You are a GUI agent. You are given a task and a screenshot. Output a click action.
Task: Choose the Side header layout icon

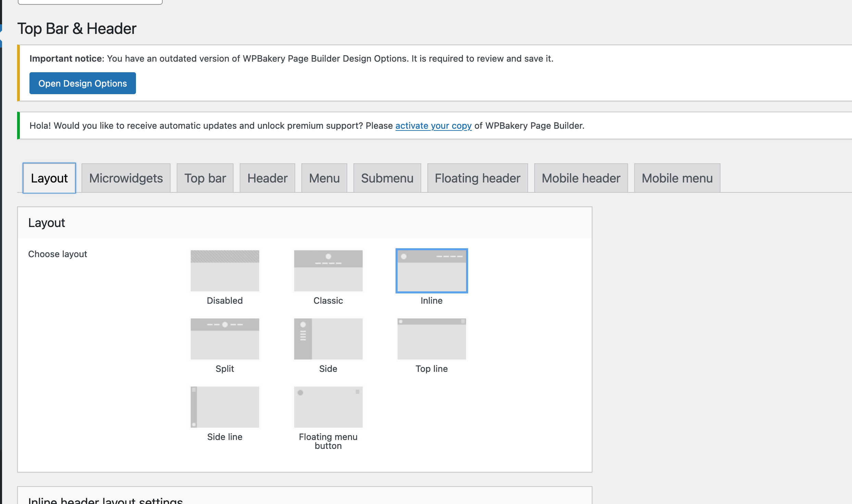328,339
